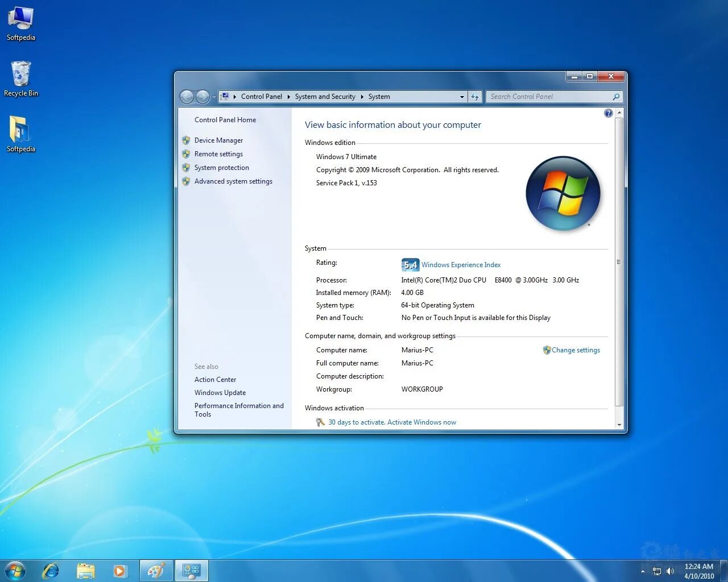Click the Windows Start orb

[x=15, y=571]
